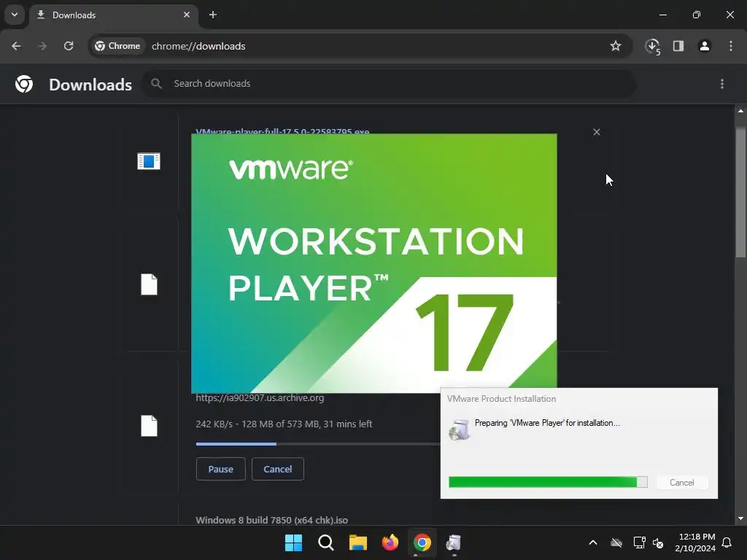Click the page scrollbar thumb
The image size is (747, 560).
coord(740,192)
